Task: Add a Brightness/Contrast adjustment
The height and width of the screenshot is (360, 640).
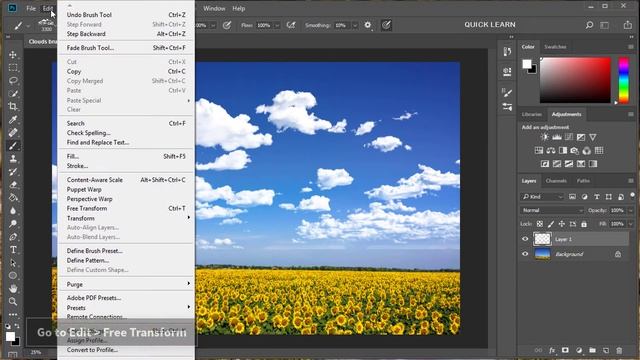Action: tap(544, 137)
